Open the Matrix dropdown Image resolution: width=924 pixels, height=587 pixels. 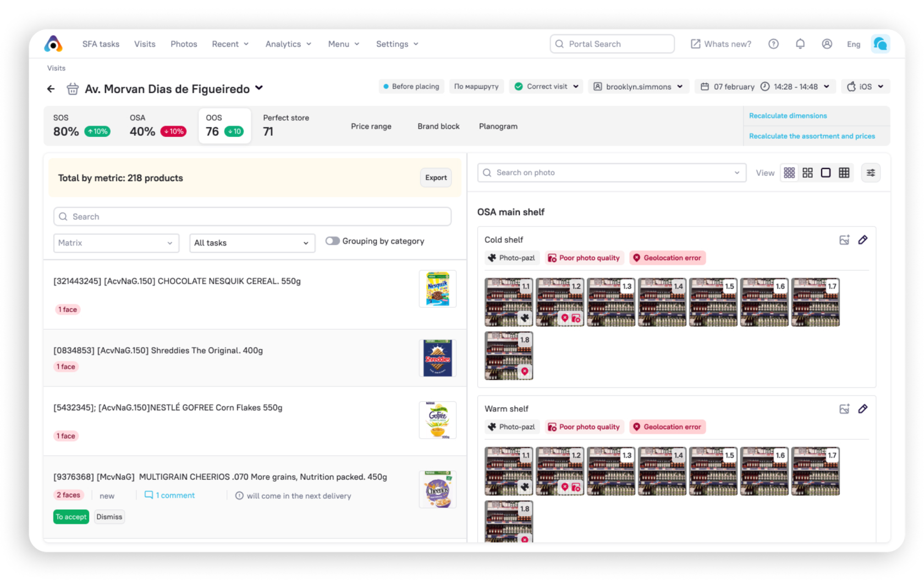click(116, 243)
